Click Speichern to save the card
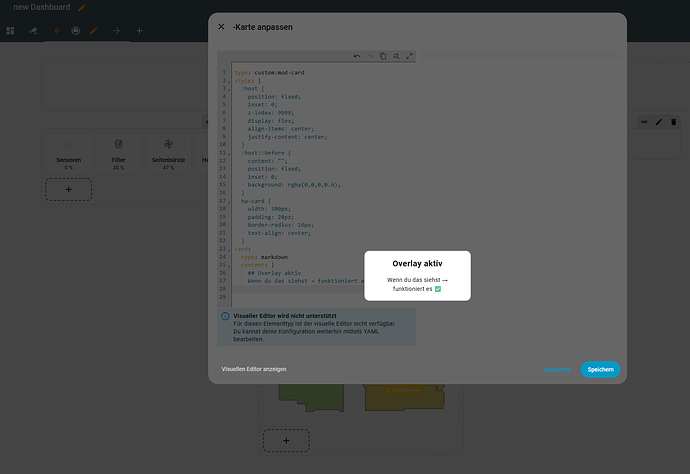This screenshot has width=690, height=474. (600, 369)
